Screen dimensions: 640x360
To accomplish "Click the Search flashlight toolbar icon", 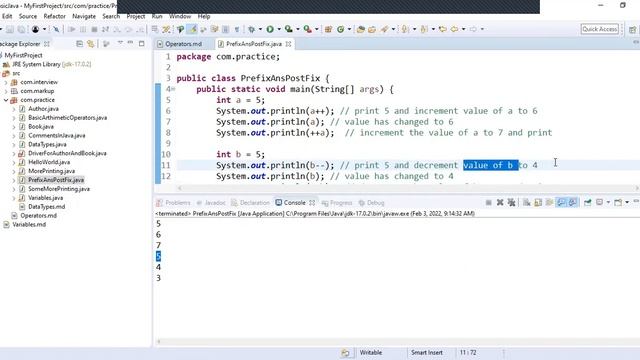I will 384,29.
